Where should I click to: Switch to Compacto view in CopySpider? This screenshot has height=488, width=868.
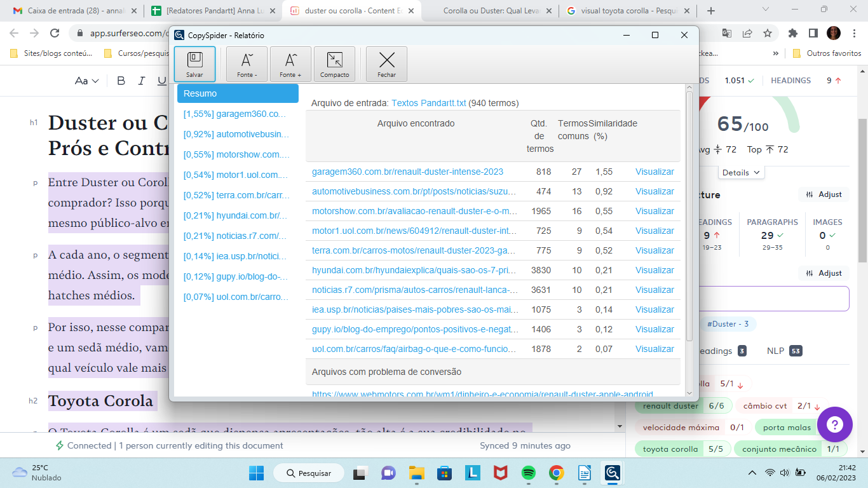point(334,64)
